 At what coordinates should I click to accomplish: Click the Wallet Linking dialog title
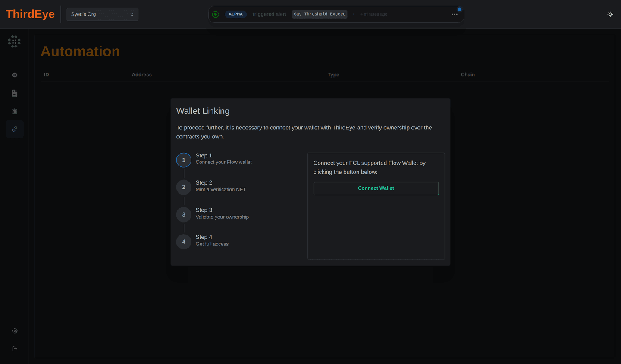point(203,111)
